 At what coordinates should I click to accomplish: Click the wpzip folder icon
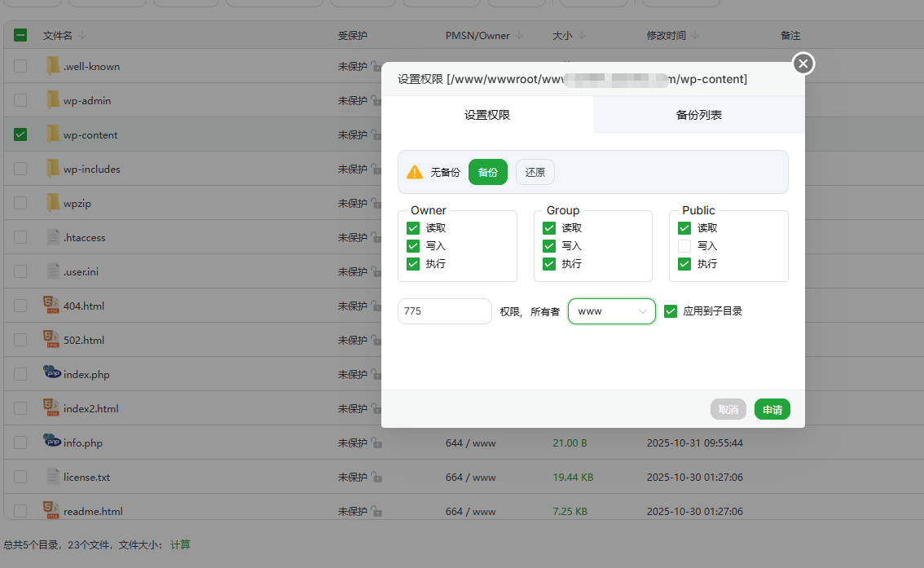(x=53, y=203)
